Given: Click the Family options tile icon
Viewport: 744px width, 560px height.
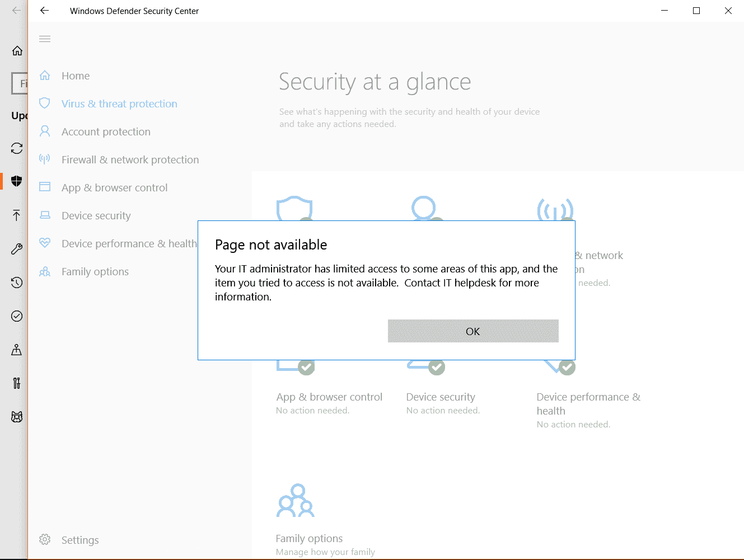Looking at the screenshot, I should pos(296,500).
